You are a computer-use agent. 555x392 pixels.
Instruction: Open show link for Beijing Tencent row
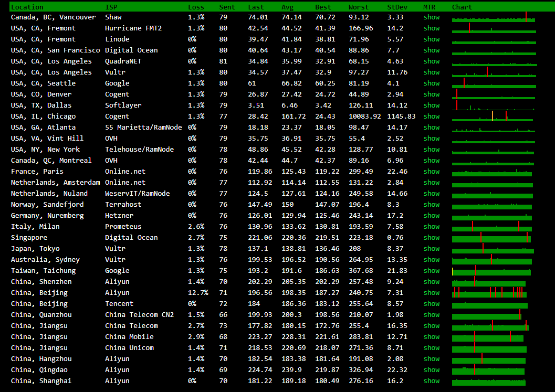(x=431, y=304)
